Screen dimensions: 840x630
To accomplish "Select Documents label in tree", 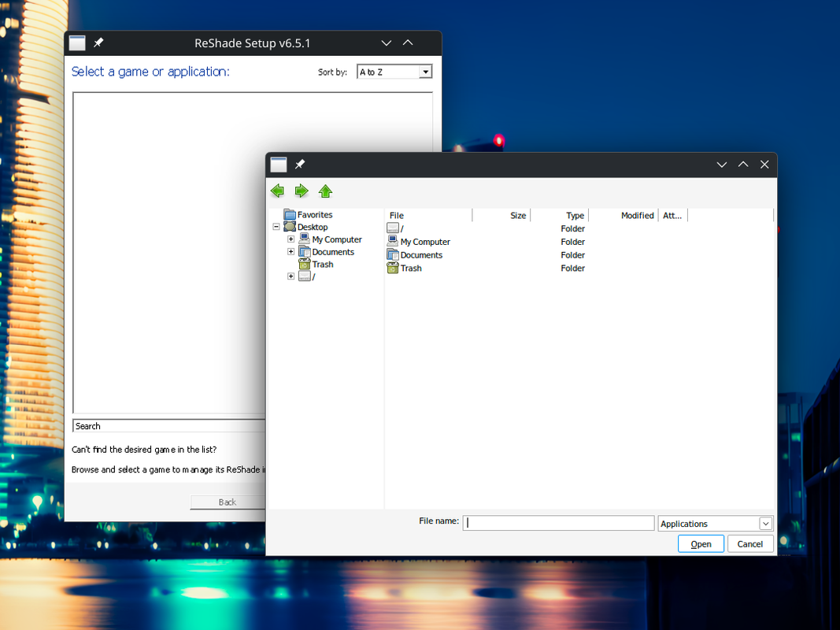I will (333, 251).
